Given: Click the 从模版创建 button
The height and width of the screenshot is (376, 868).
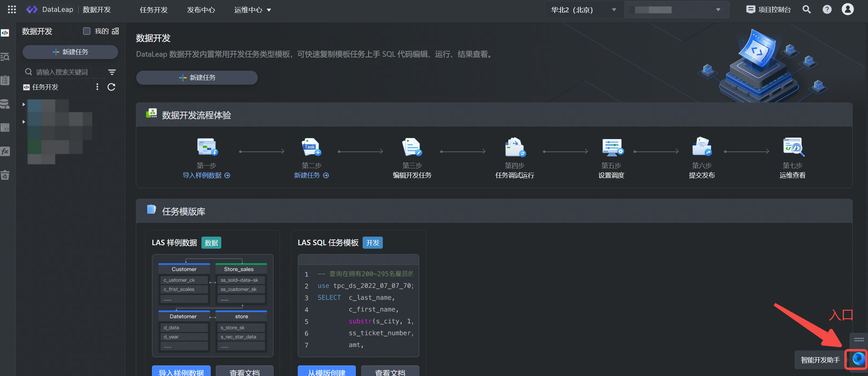Looking at the screenshot, I should [327, 371].
